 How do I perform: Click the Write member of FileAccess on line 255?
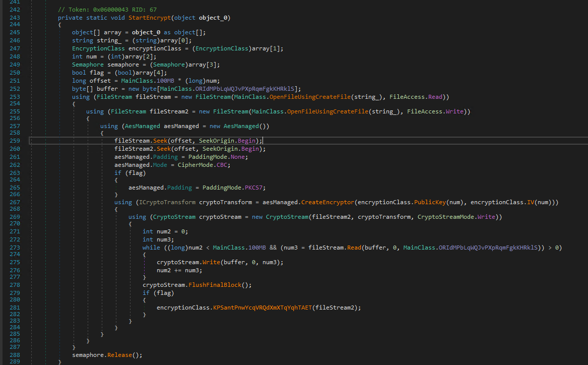[x=454, y=112]
